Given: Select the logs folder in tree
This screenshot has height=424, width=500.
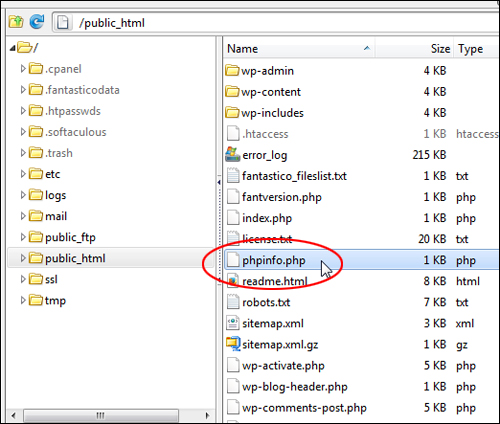Looking at the screenshot, I should pyautogui.click(x=55, y=195).
